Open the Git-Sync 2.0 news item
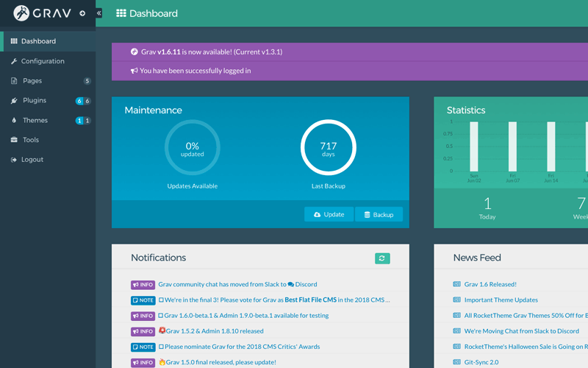Screen dimensions: 588x368 point(481,362)
